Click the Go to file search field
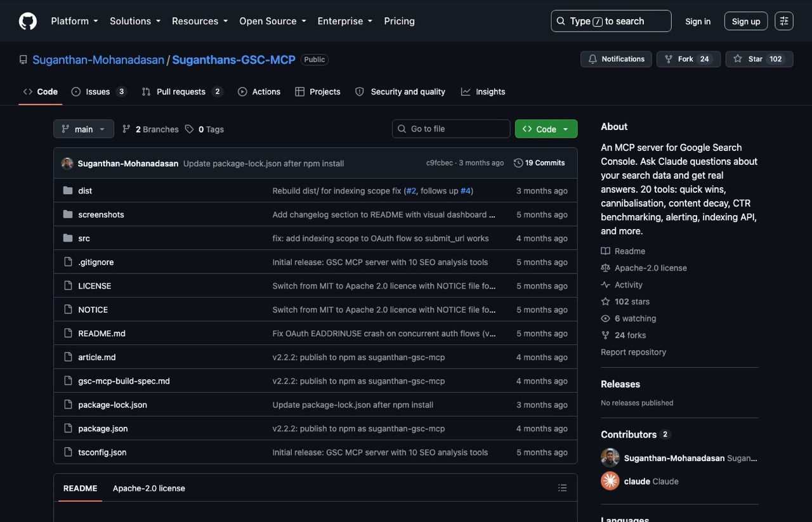 (x=451, y=129)
